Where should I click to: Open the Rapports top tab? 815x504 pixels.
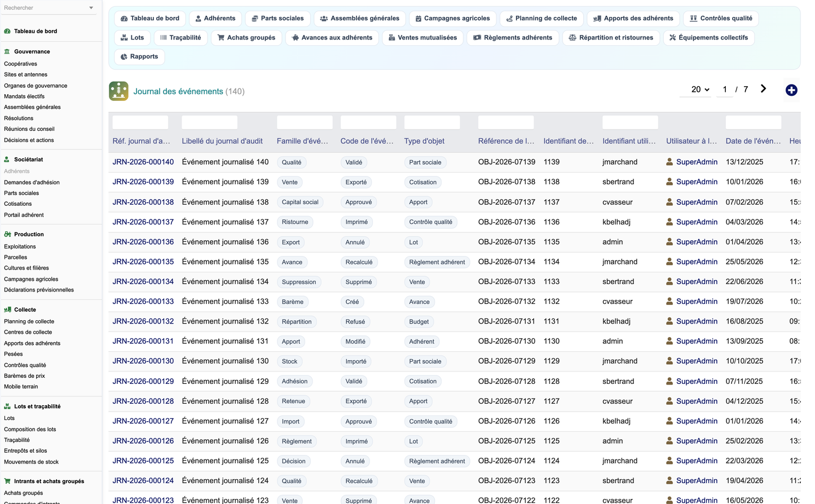click(139, 57)
